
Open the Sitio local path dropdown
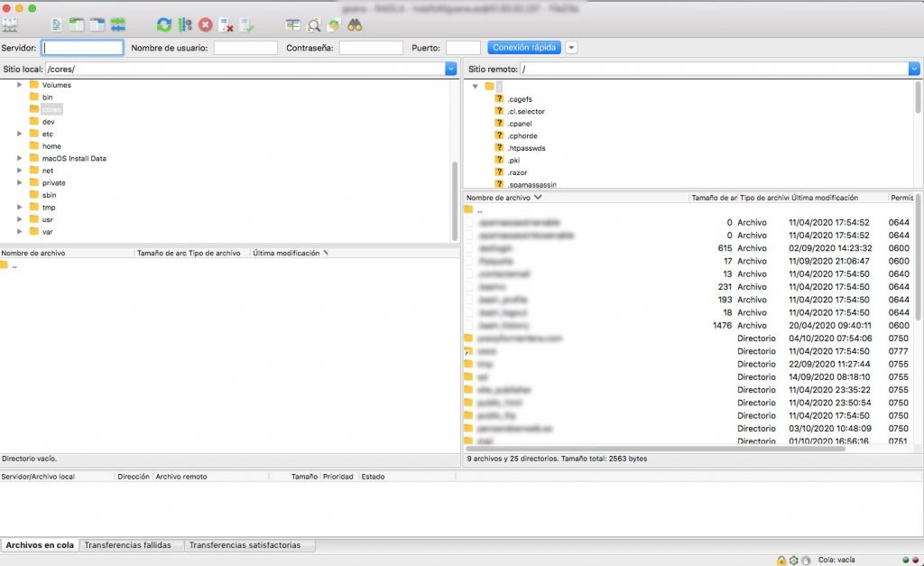pos(451,69)
